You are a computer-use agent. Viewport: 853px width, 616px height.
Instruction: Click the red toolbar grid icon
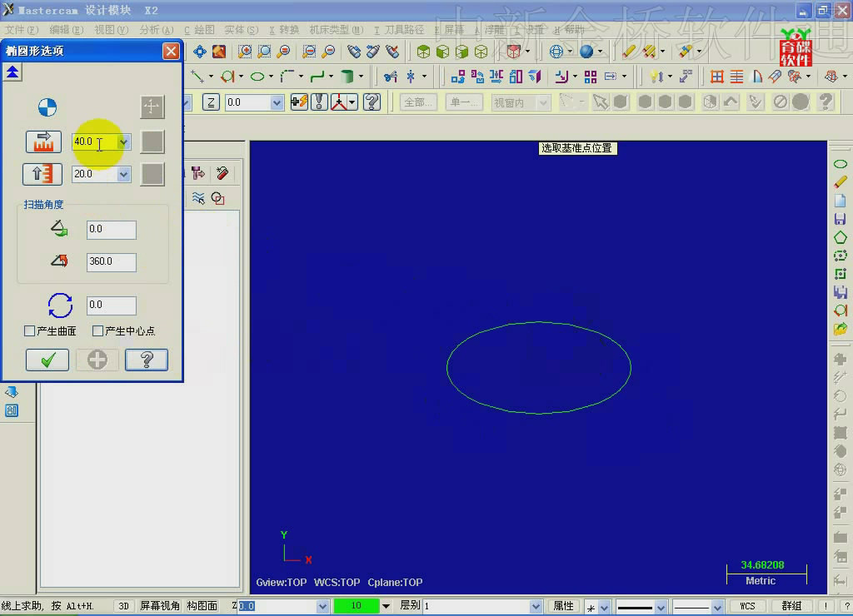[x=717, y=77]
